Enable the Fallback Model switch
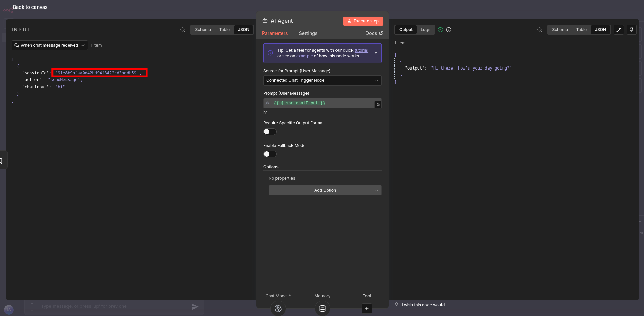Viewport: 644px width, 316px height. pyautogui.click(x=270, y=154)
